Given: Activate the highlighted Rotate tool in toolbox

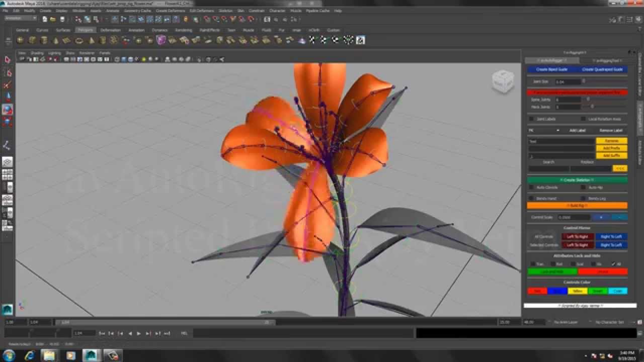Looking at the screenshot, I should [x=7, y=109].
